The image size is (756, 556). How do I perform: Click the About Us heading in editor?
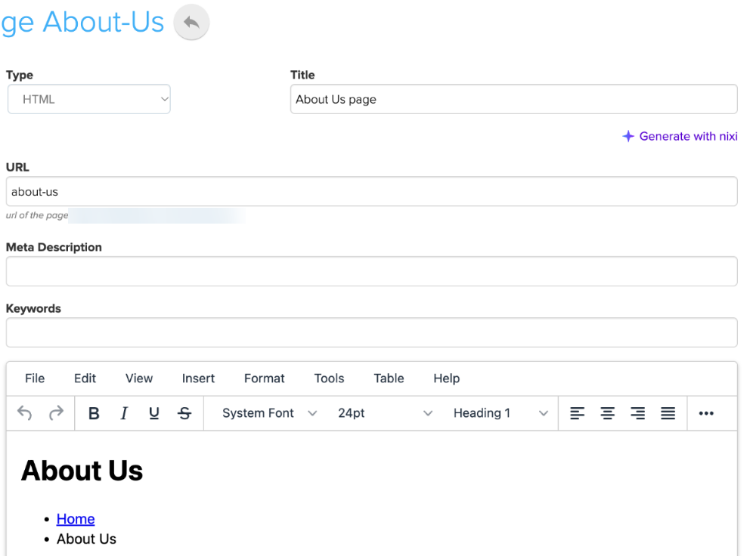(x=82, y=471)
